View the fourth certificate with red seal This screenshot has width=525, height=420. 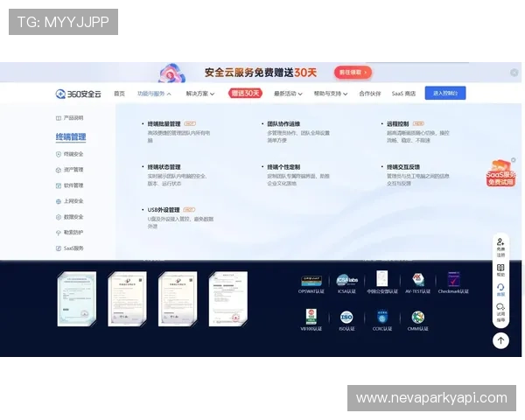click(x=228, y=299)
